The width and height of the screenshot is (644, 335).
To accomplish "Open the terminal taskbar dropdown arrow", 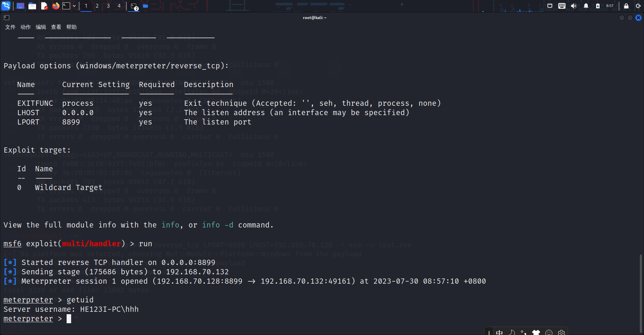I will pos(74,6).
